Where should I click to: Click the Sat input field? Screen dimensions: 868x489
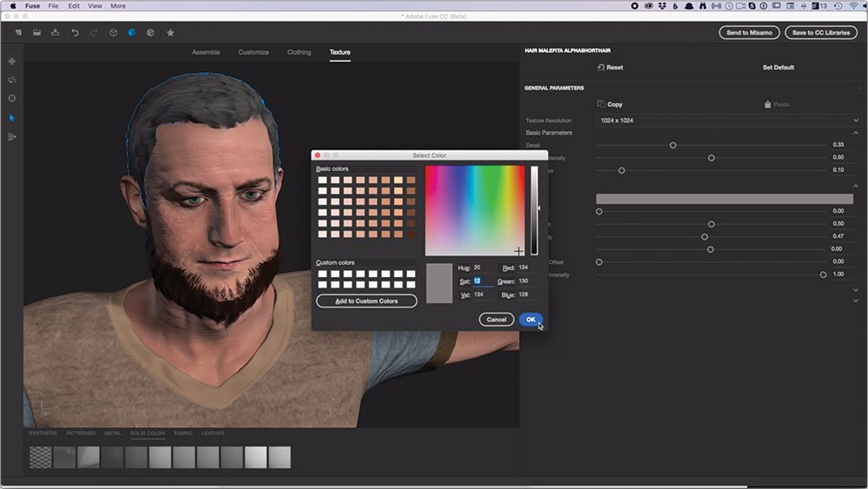pyautogui.click(x=482, y=281)
